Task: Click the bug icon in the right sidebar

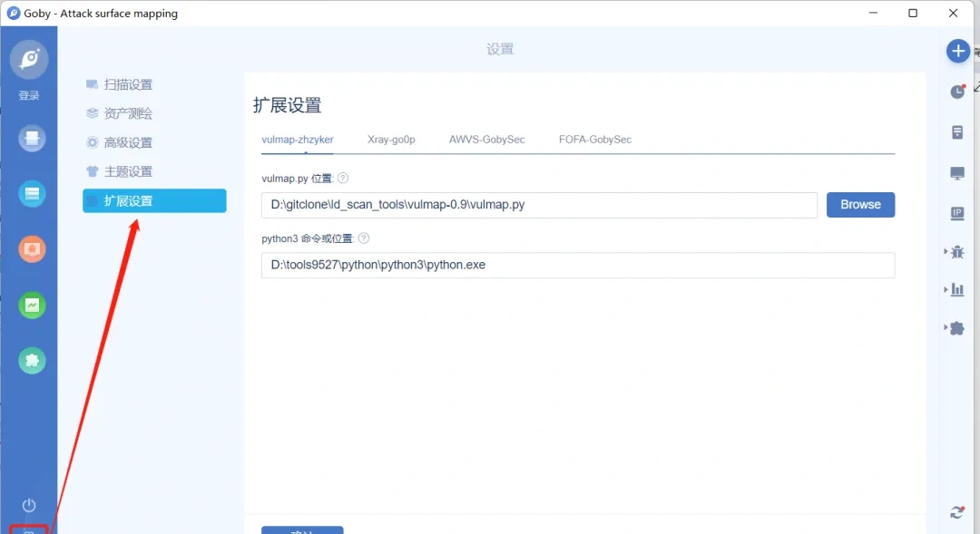Action: click(957, 252)
